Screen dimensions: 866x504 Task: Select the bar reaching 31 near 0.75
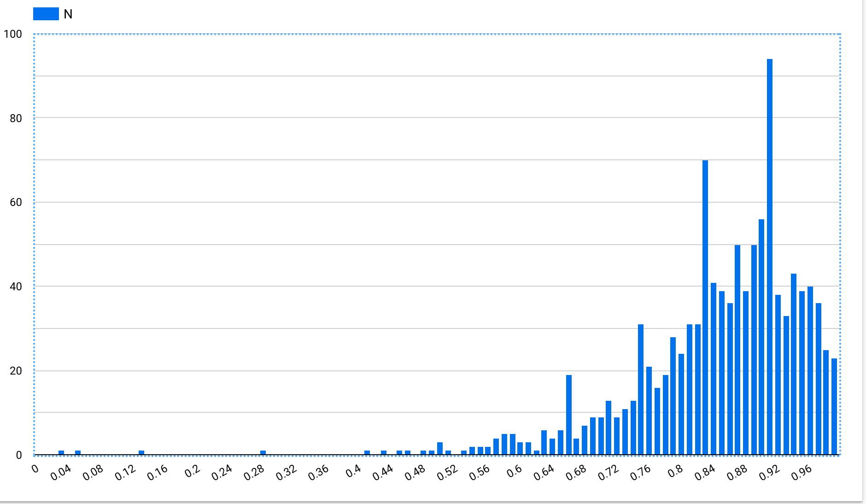(641, 390)
